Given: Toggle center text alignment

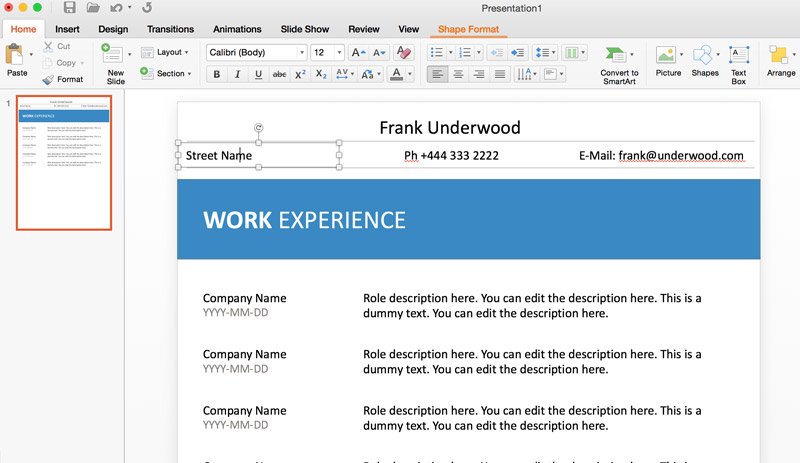Looking at the screenshot, I should pos(458,74).
